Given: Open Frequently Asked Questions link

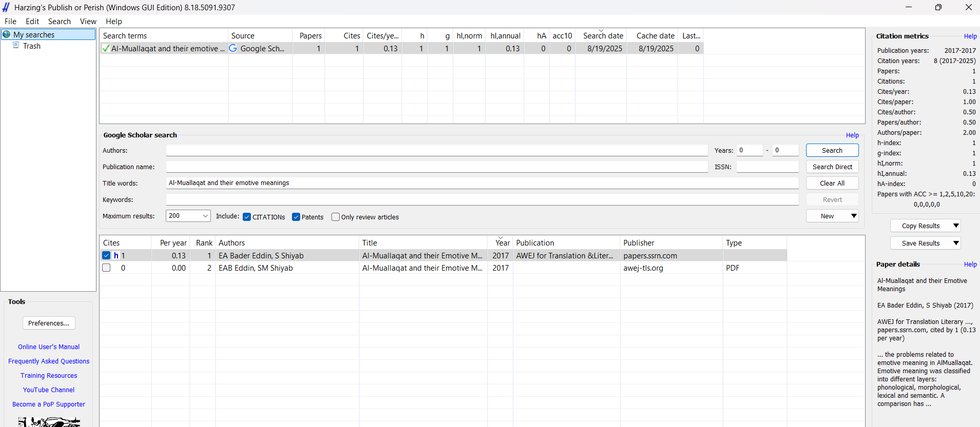Looking at the screenshot, I should pyautogui.click(x=49, y=361).
